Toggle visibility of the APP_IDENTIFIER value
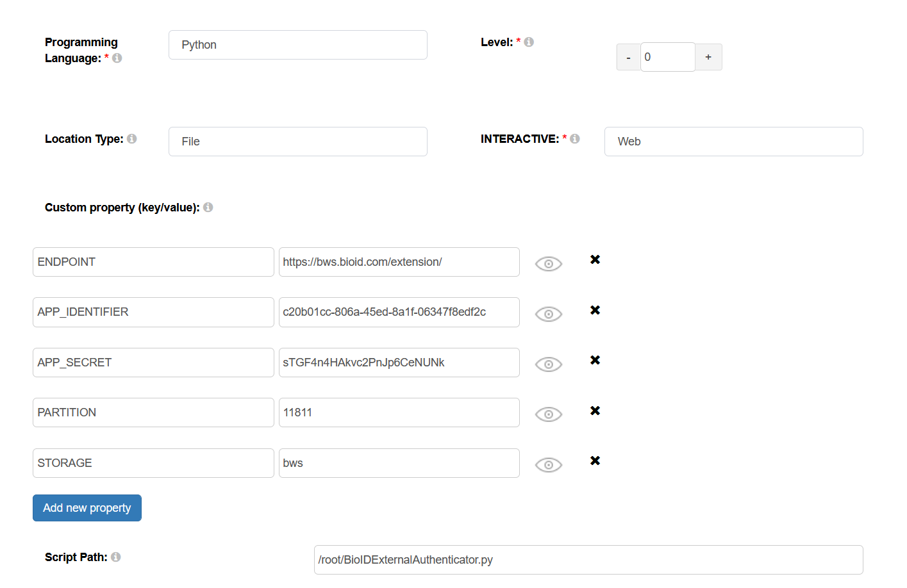 549,314
